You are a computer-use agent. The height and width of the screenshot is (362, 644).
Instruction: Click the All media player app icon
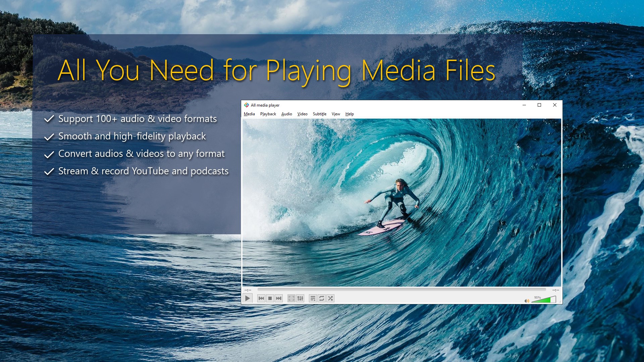coord(247,105)
